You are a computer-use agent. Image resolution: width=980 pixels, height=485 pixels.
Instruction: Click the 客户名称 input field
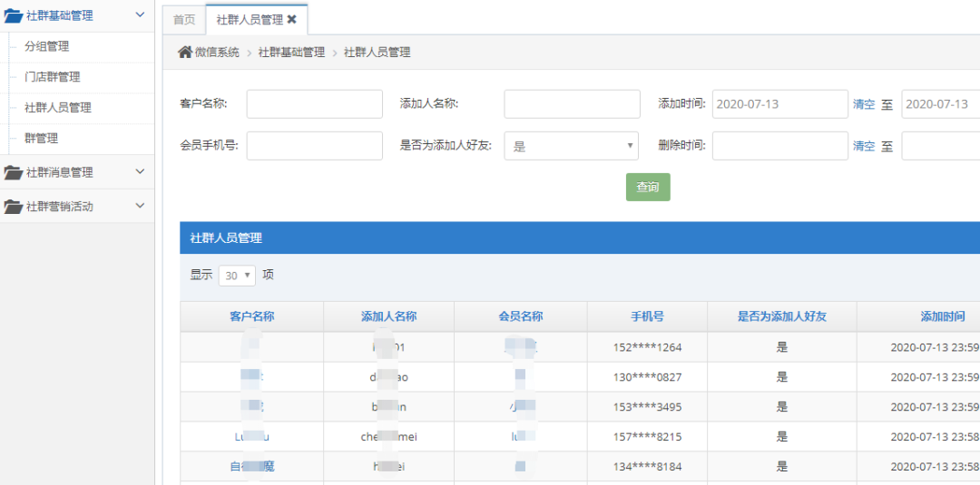(314, 104)
